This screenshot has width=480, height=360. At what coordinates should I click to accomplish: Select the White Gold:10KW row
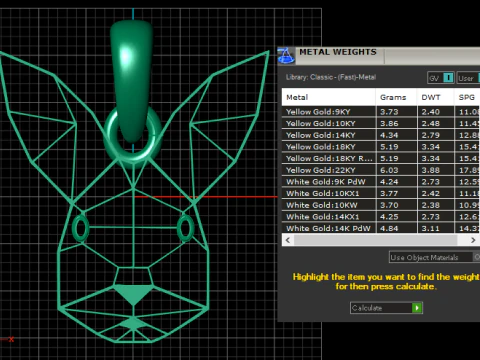(x=381, y=205)
